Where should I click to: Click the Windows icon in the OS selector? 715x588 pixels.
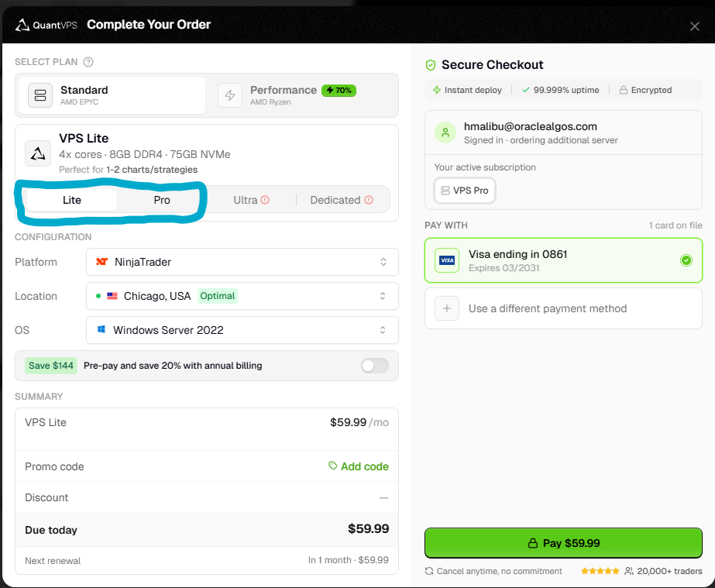[x=101, y=330]
